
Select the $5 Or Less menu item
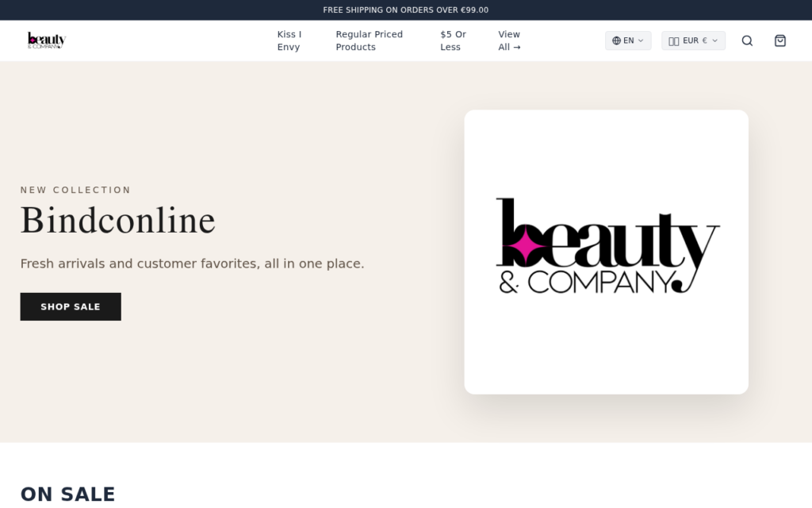[453, 41]
